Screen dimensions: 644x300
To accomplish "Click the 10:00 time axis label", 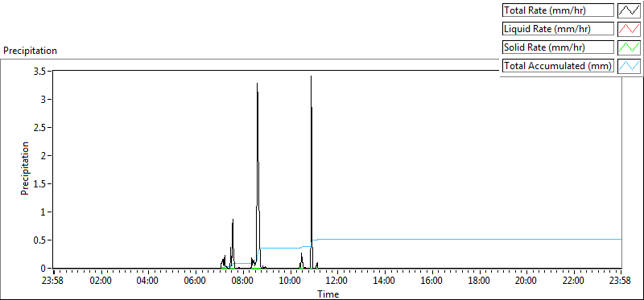I will 291,281.
